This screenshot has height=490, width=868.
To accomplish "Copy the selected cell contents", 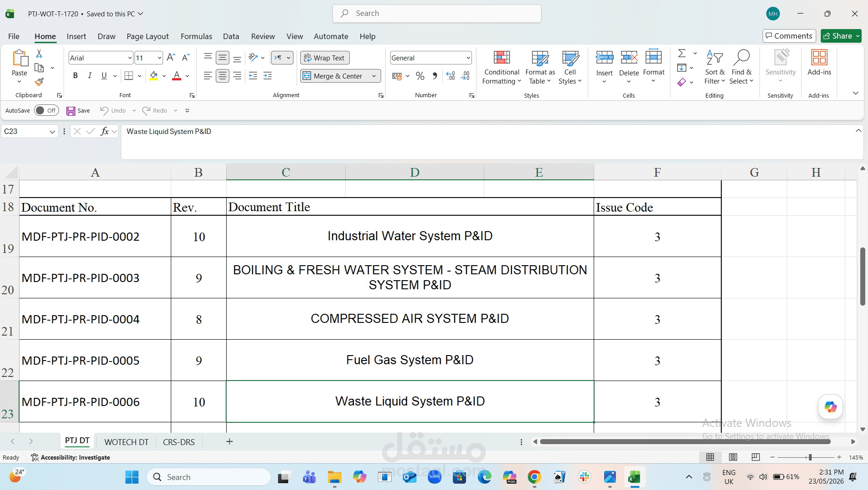I will (x=39, y=68).
